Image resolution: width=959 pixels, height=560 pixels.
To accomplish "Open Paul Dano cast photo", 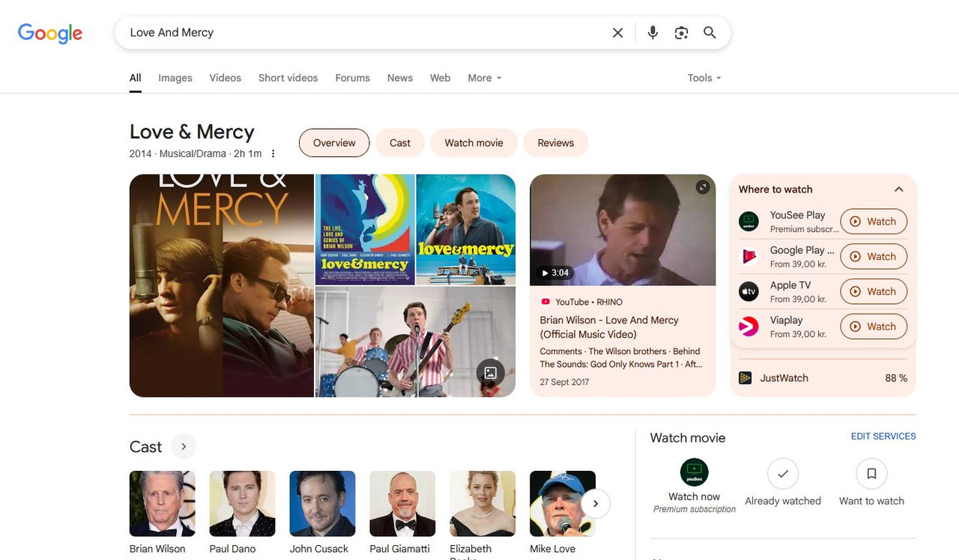I will 243,504.
